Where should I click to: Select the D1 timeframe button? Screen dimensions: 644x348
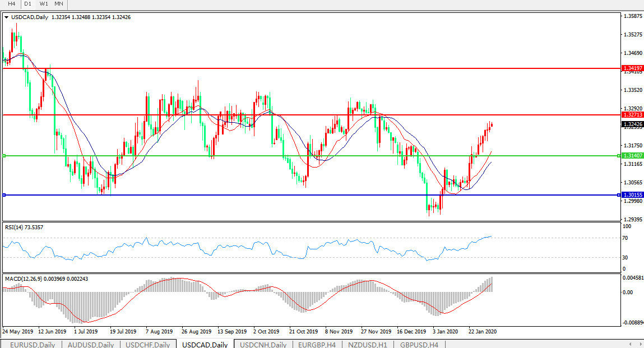[x=27, y=3]
